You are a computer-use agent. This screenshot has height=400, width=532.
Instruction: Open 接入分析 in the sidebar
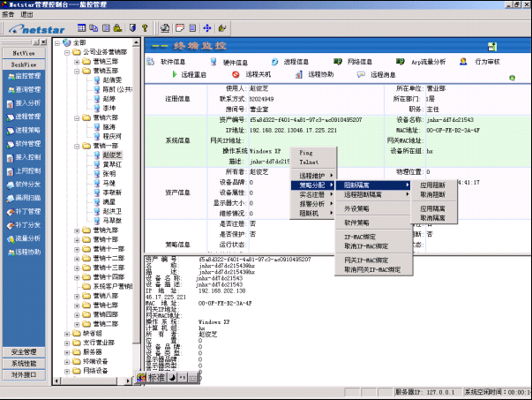(x=24, y=103)
